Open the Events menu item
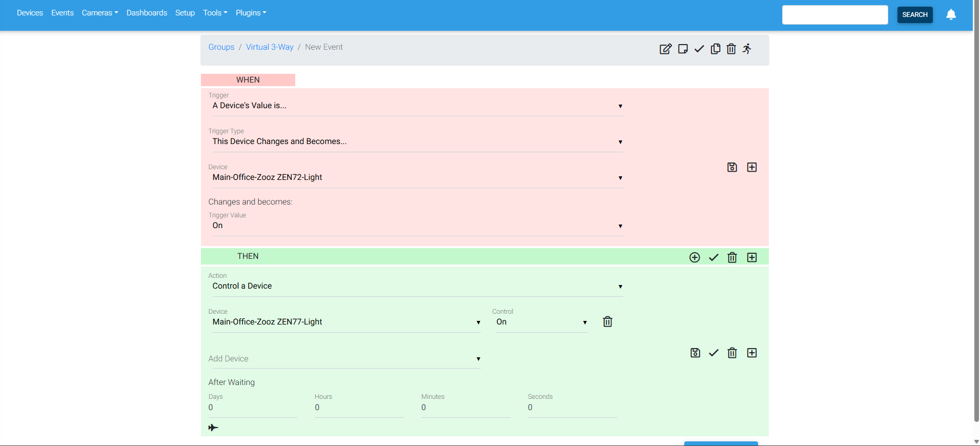This screenshot has height=446, width=980. click(x=63, y=13)
